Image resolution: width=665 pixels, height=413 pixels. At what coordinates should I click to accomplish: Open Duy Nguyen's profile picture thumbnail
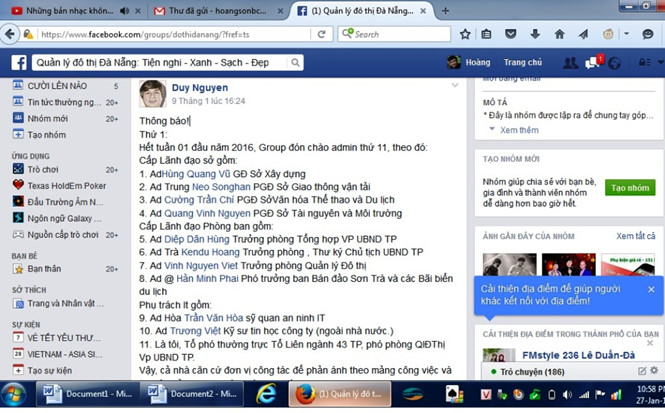[x=153, y=94]
